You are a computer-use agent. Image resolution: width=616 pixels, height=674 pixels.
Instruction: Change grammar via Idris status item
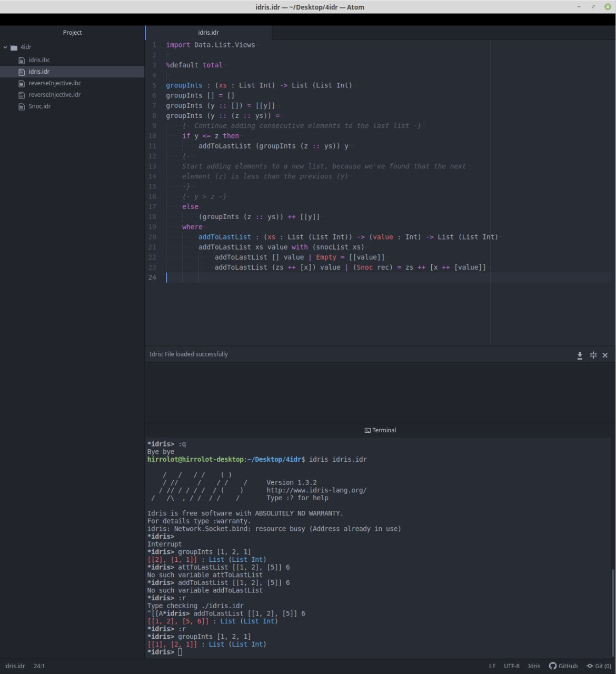534,666
